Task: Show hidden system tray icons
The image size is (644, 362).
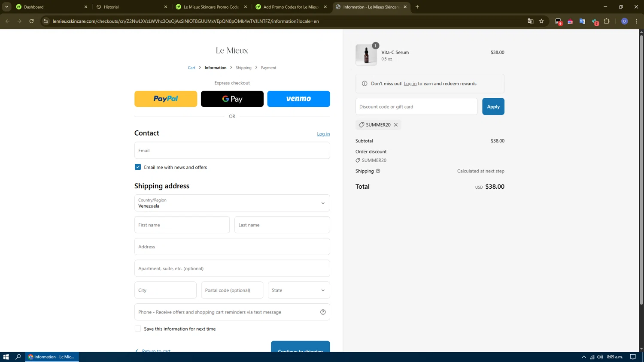Action: [584, 357]
